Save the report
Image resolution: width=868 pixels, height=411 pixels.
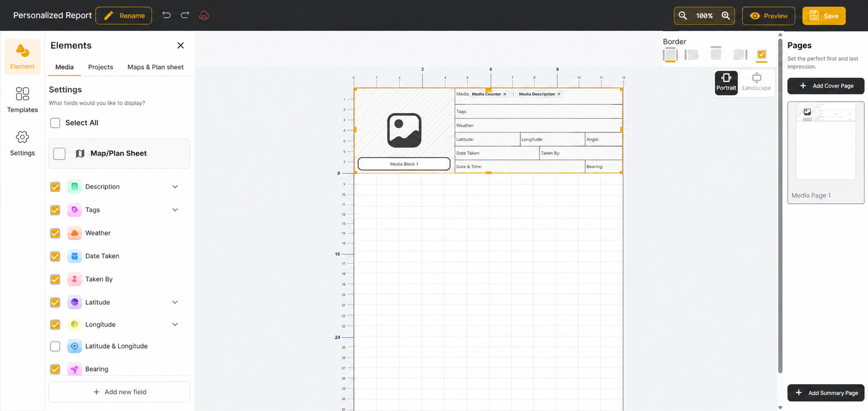(824, 16)
